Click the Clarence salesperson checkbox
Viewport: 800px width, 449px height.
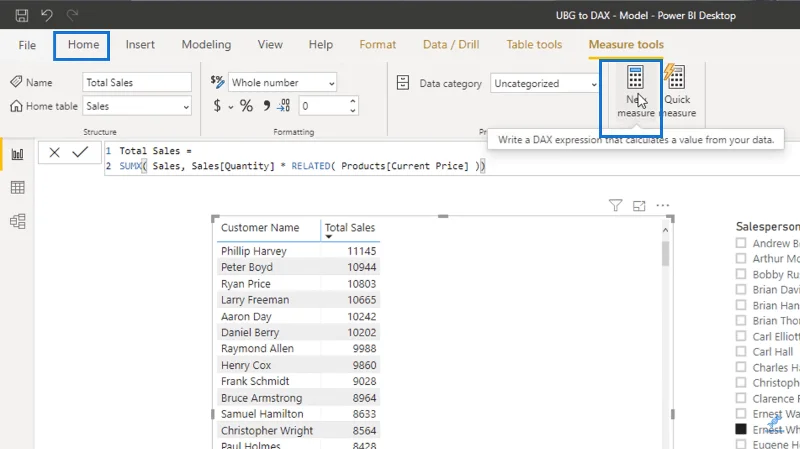(741, 398)
